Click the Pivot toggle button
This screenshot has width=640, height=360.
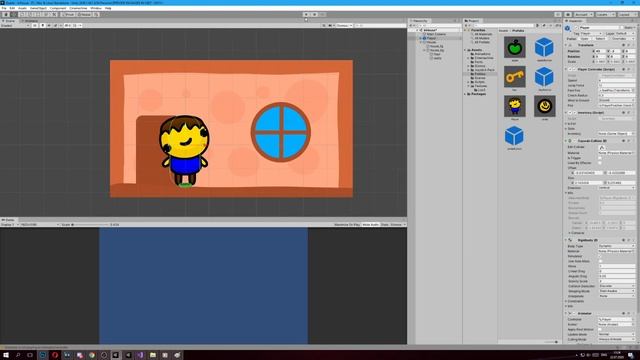pyautogui.click(x=68, y=15)
